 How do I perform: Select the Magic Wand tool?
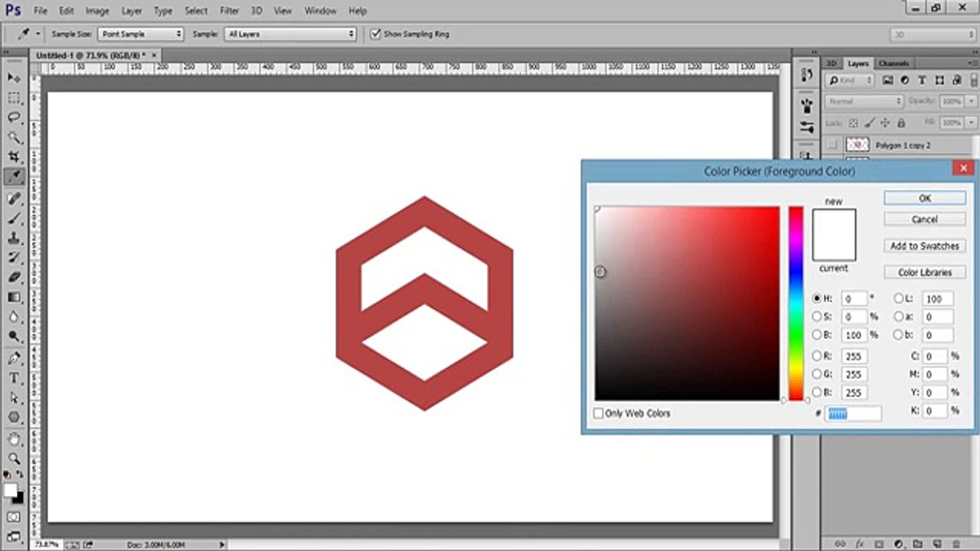14,137
